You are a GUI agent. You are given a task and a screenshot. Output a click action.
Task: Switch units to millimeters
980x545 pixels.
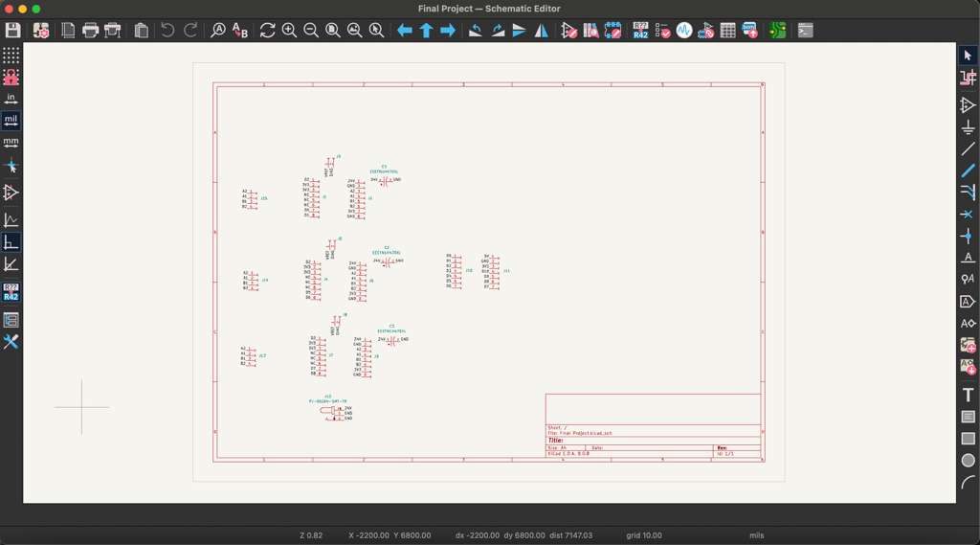(x=11, y=142)
